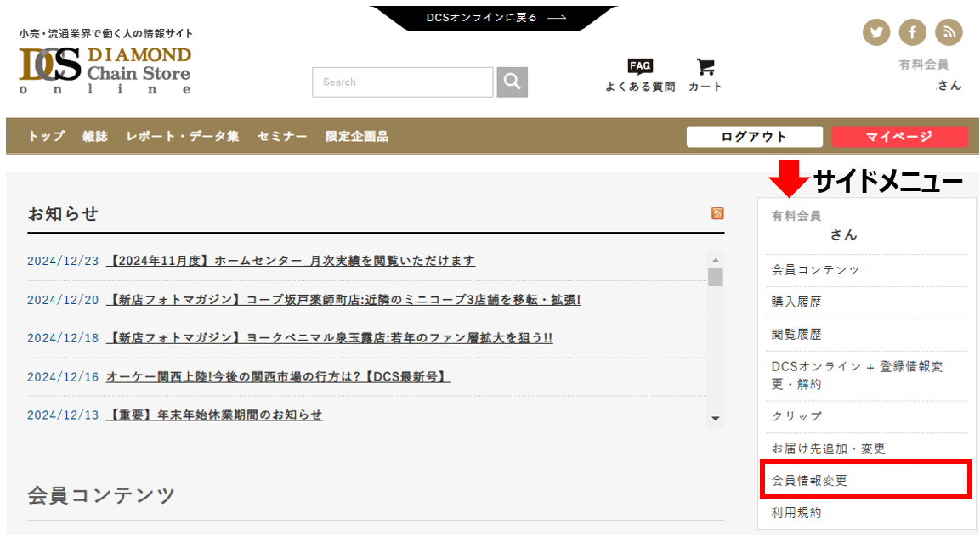Return via DCSオンラインに戻る top banner

pos(496,17)
